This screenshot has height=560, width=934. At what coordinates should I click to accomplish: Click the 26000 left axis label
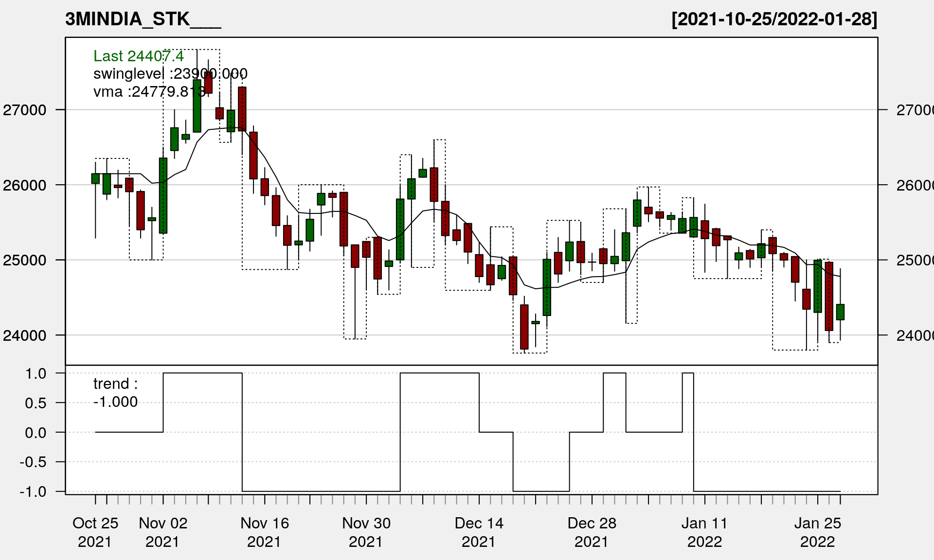click(25, 185)
